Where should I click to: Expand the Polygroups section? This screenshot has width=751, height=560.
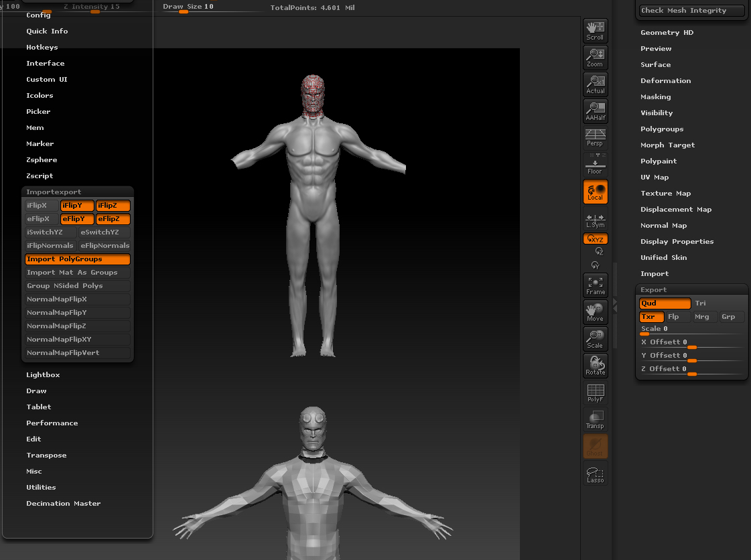pyautogui.click(x=662, y=129)
